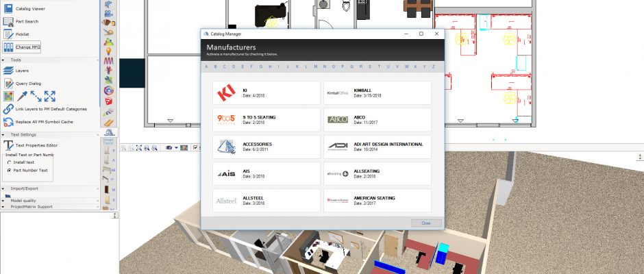Viewport: 644px width, 274px height.
Task: Click the camera icon in 3D view toolbar
Action: [169, 147]
